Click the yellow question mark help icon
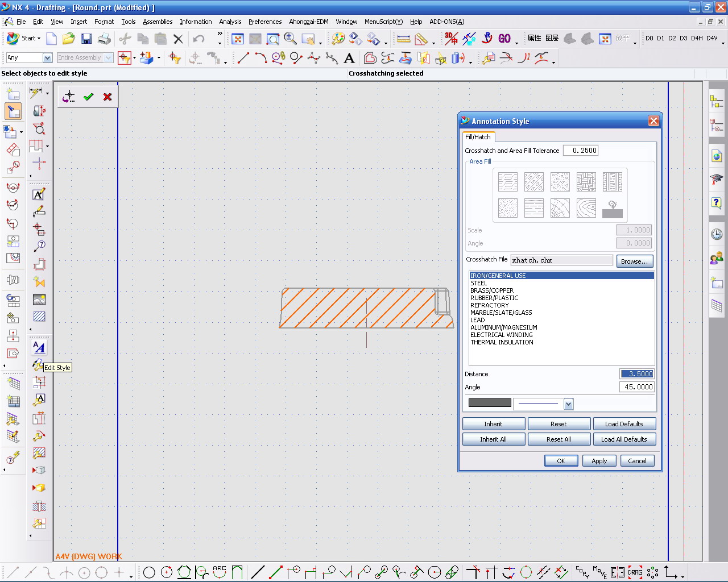The image size is (728, 582). 717,203
